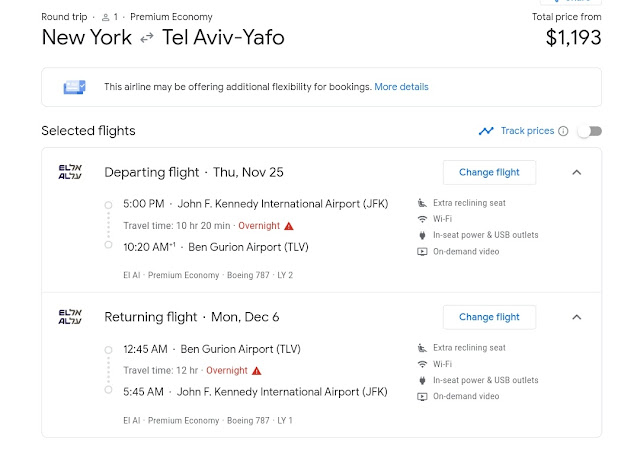Click the returning In-seat power icon
Screen dimensions: 640x452
pos(422,380)
